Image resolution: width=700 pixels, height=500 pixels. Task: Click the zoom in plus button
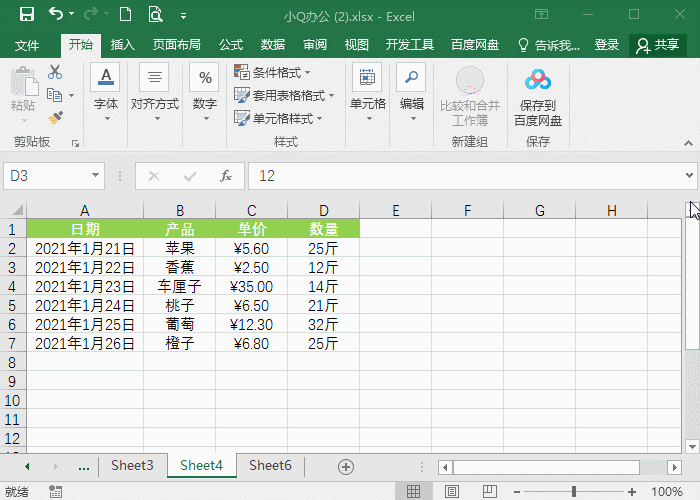point(632,492)
